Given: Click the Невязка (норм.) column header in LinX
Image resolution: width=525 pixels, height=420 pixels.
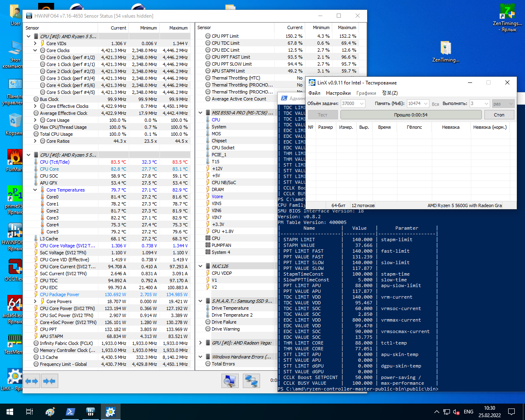Looking at the screenshot, I should tap(490, 127).
